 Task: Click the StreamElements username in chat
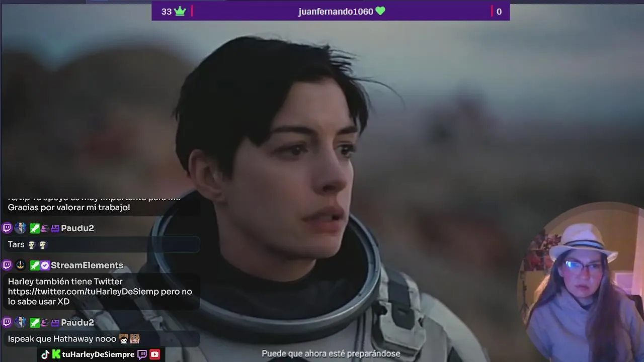coord(87,265)
